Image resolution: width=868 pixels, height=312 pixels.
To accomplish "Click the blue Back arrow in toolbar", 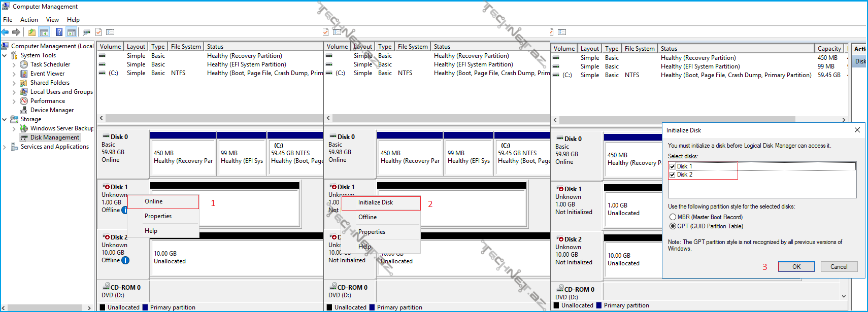I will (5, 32).
